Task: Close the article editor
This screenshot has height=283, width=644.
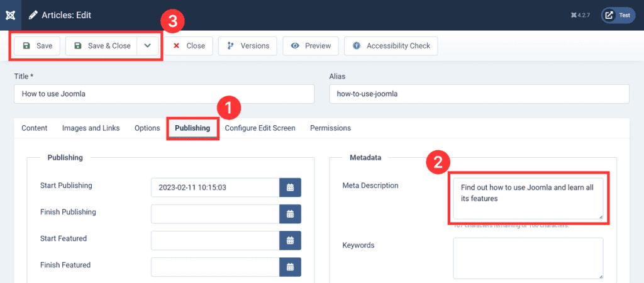Action: point(189,45)
